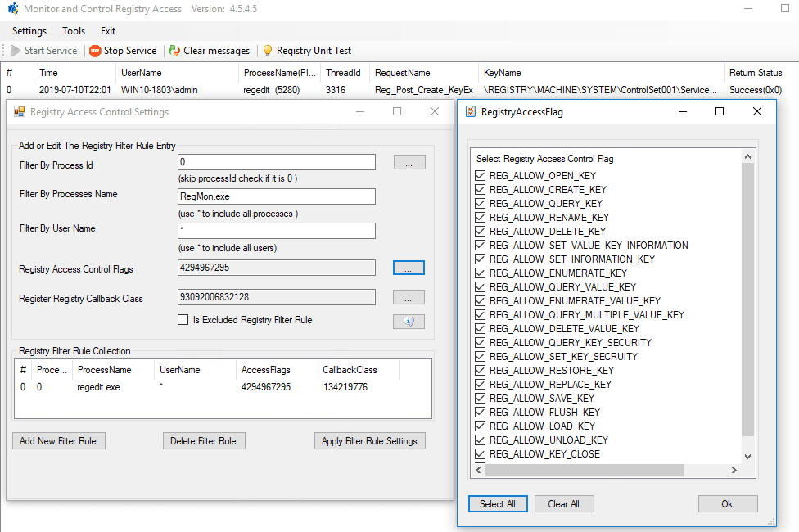Click Stop Service toolbar label
The image size is (799, 532).
point(130,51)
